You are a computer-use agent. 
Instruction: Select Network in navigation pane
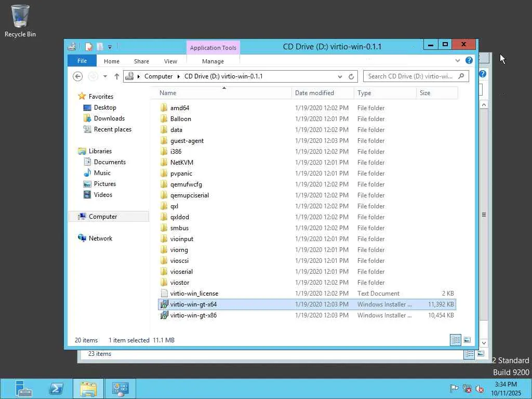pos(100,238)
